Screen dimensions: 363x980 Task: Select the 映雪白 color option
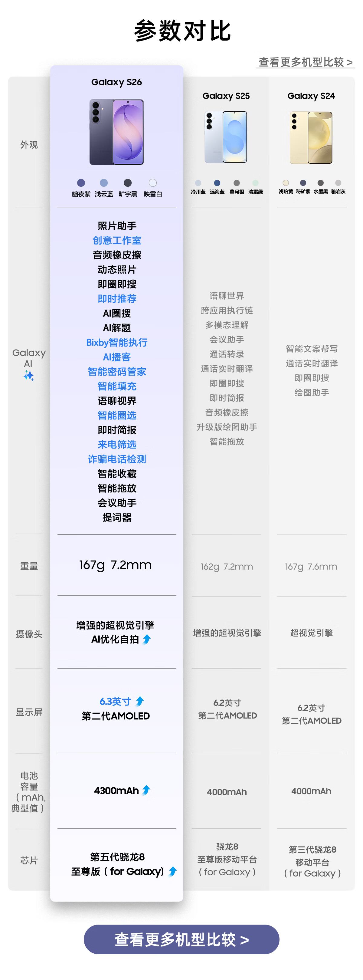coord(153,183)
